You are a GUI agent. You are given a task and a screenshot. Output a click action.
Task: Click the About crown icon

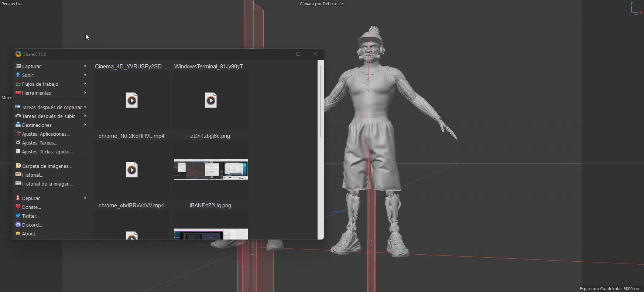(x=18, y=234)
